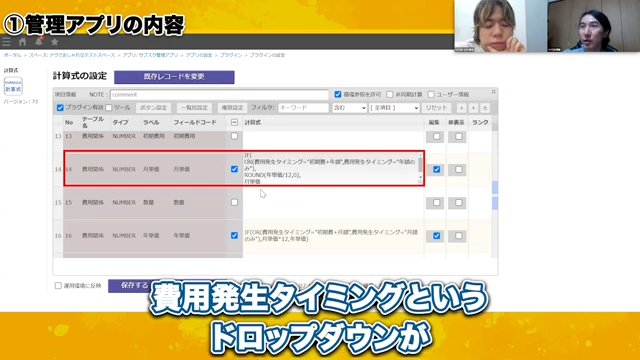
Task: Toggle the 非表示 checkbox for row 15
Action: [458, 203]
